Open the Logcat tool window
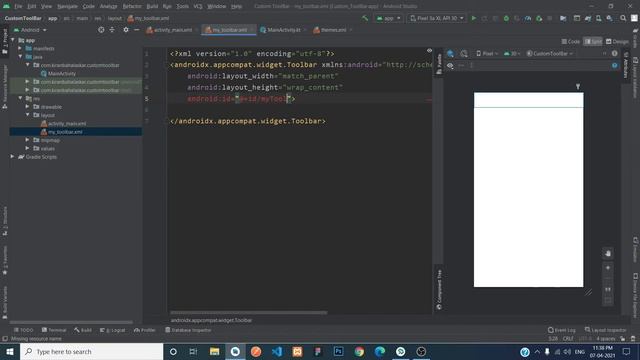640x360 pixels. point(113,330)
